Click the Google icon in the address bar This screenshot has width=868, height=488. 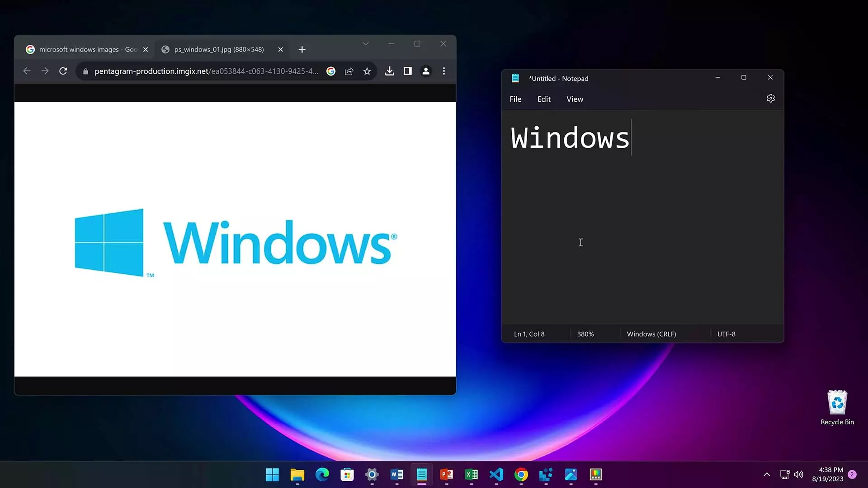click(331, 71)
